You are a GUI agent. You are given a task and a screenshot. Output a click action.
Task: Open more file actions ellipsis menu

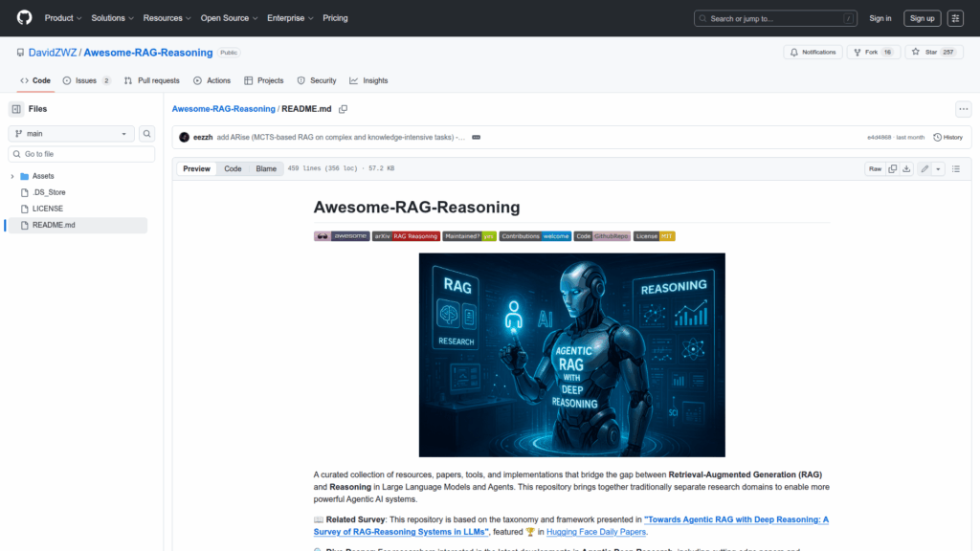point(963,109)
